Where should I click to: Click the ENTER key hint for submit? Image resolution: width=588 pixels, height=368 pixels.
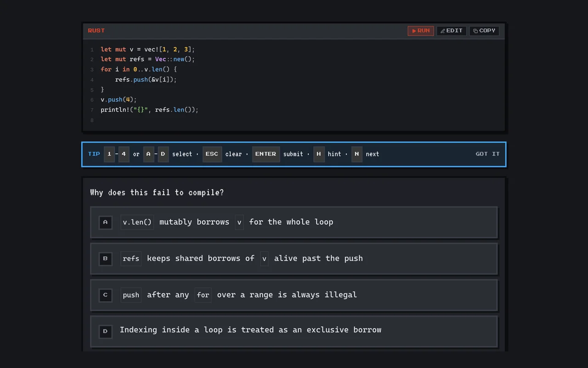(266, 154)
